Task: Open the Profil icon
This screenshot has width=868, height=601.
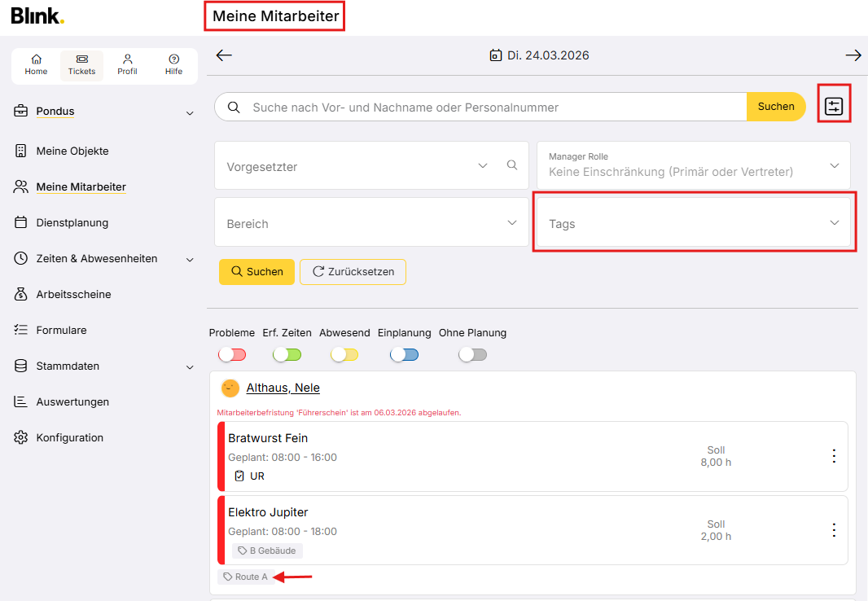Action: pos(127,65)
